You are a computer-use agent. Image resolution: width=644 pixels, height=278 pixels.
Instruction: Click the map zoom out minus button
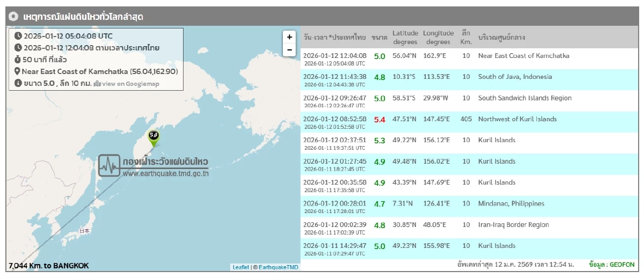(289, 50)
